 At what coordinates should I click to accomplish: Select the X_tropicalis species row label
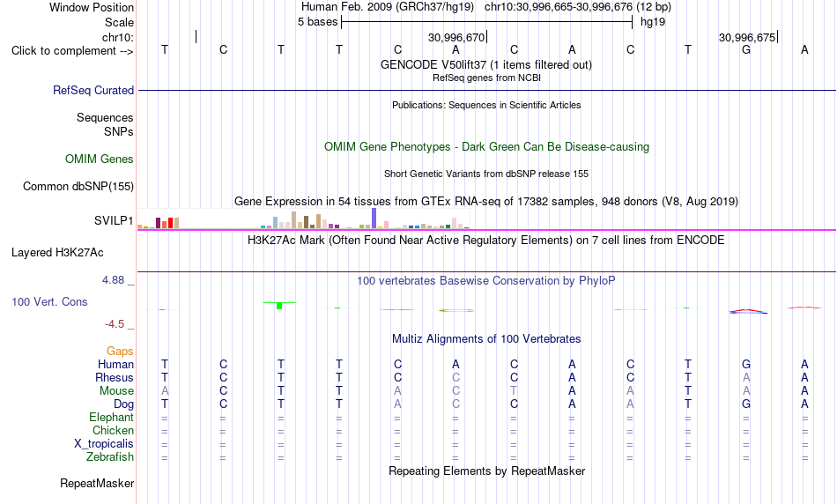(104, 444)
